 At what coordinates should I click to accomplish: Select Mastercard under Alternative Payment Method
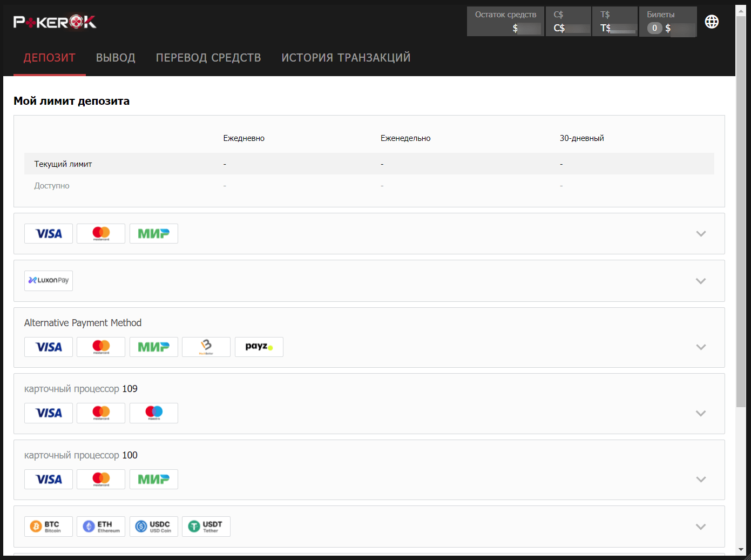click(x=101, y=347)
